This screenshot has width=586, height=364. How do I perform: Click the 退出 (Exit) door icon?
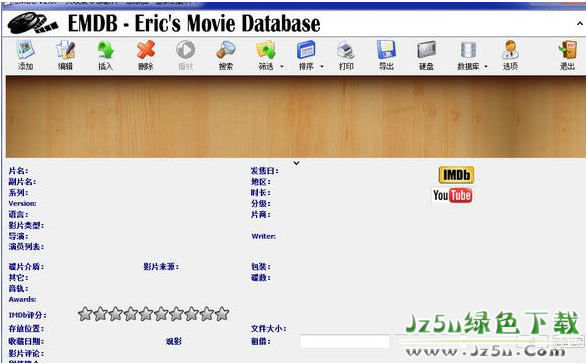pyautogui.click(x=567, y=50)
